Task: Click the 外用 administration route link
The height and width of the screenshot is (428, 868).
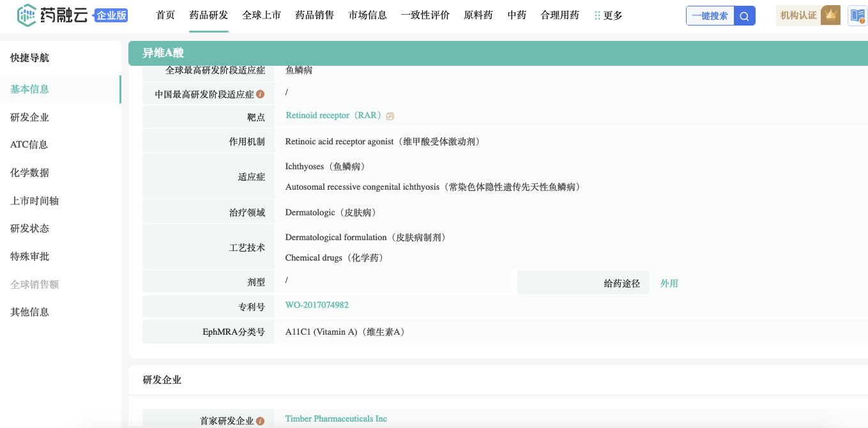Action: click(x=669, y=283)
